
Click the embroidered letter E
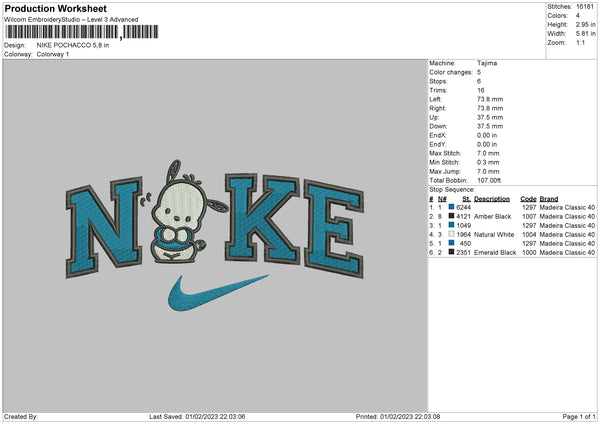point(334,229)
